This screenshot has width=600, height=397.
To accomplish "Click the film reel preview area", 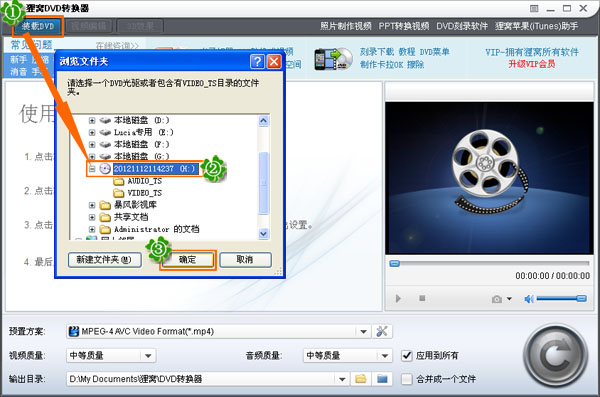I will pyautogui.click(x=489, y=178).
